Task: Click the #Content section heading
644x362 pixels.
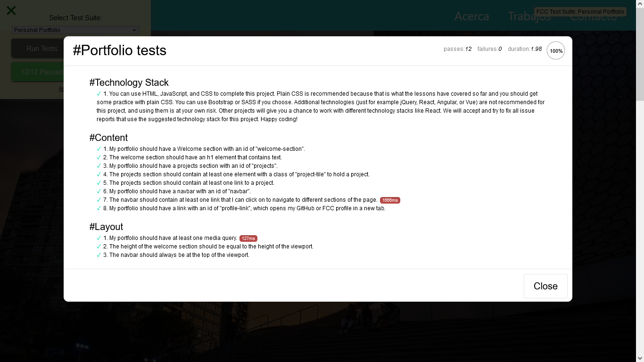Action: click(x=108, y=138)
